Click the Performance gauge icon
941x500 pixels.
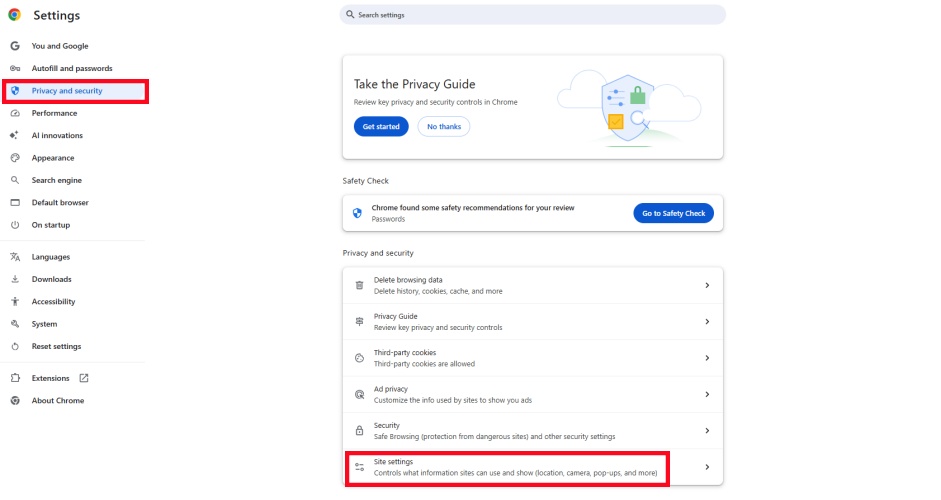point(15,113)
